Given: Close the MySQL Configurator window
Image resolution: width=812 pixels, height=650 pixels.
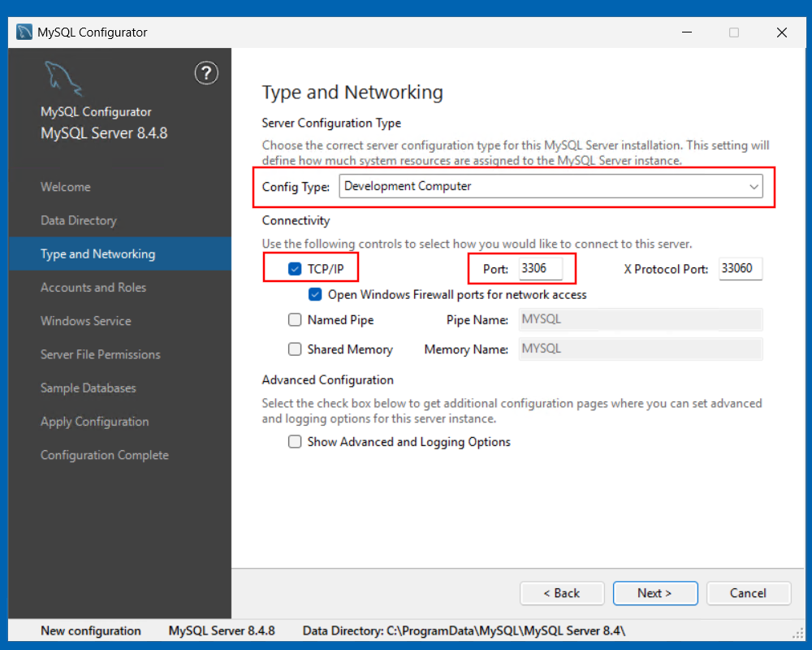Looking at the screenshot, I should click(x=782, y=32).
